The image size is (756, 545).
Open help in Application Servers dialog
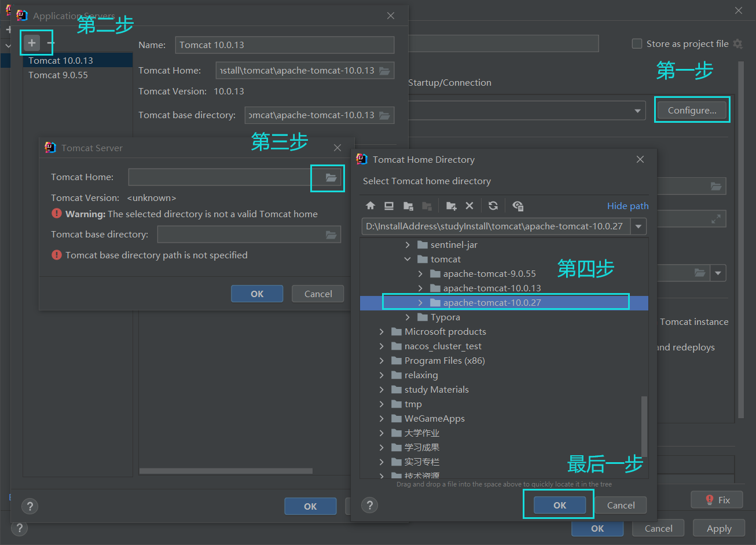tap(30, 506)
